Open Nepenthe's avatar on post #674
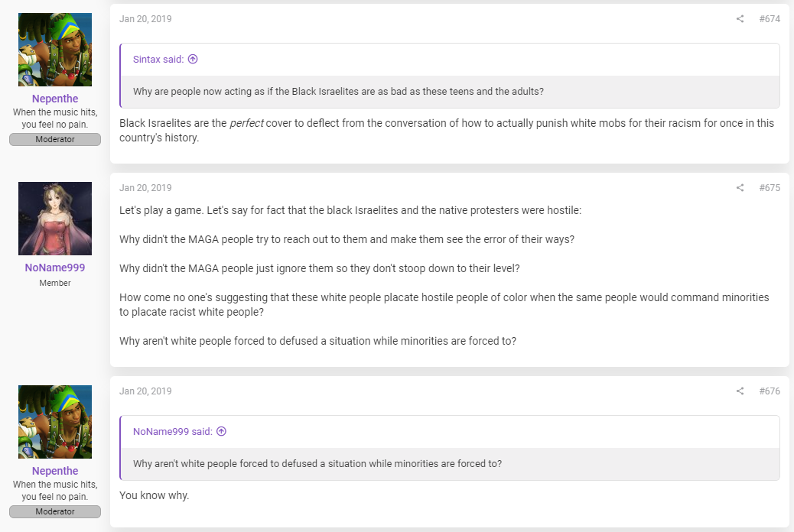Screen dimensions: 794x532 (x=55, y=50)
